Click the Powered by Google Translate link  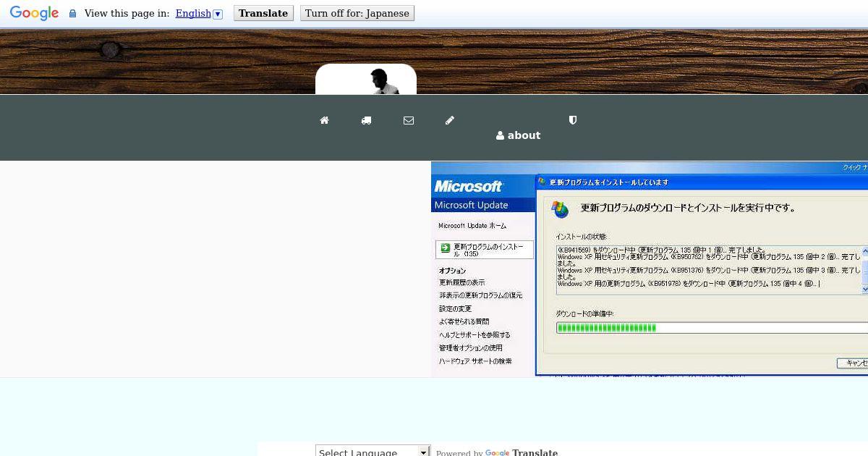point(497,452)
